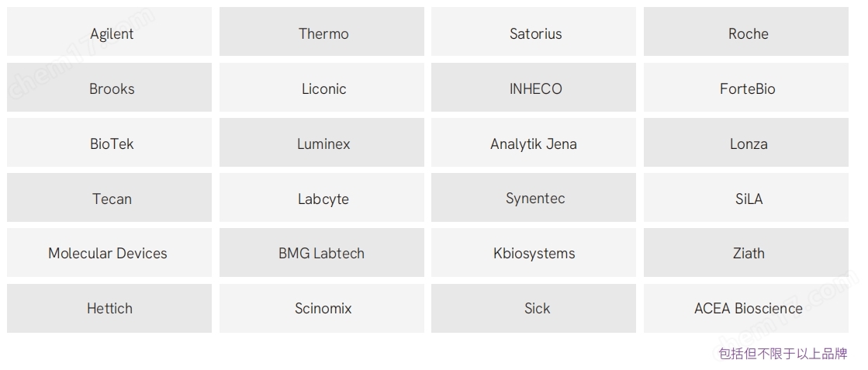Click the Brooks tile
The height and width of the screenshot is (370, 868).
tap(109, 87)
